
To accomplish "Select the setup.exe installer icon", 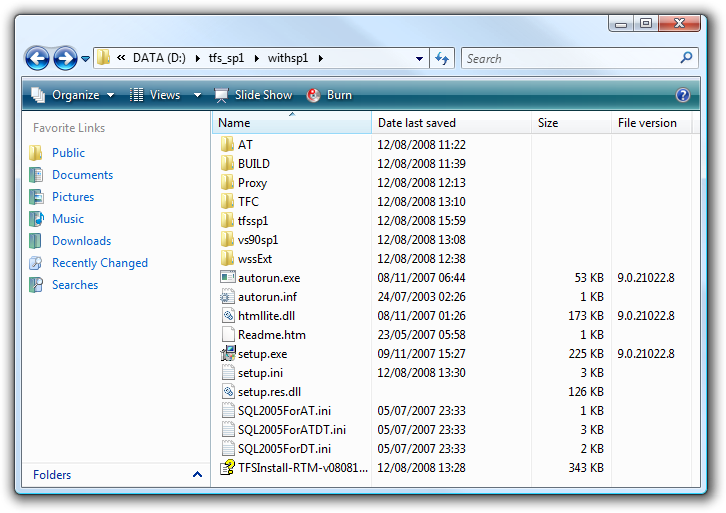I will click(228, 353).
